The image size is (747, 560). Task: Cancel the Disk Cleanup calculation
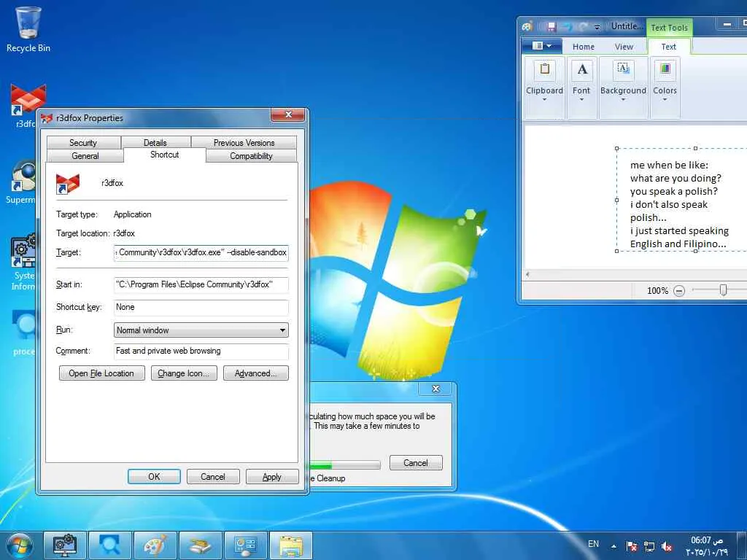click(416, 463)
